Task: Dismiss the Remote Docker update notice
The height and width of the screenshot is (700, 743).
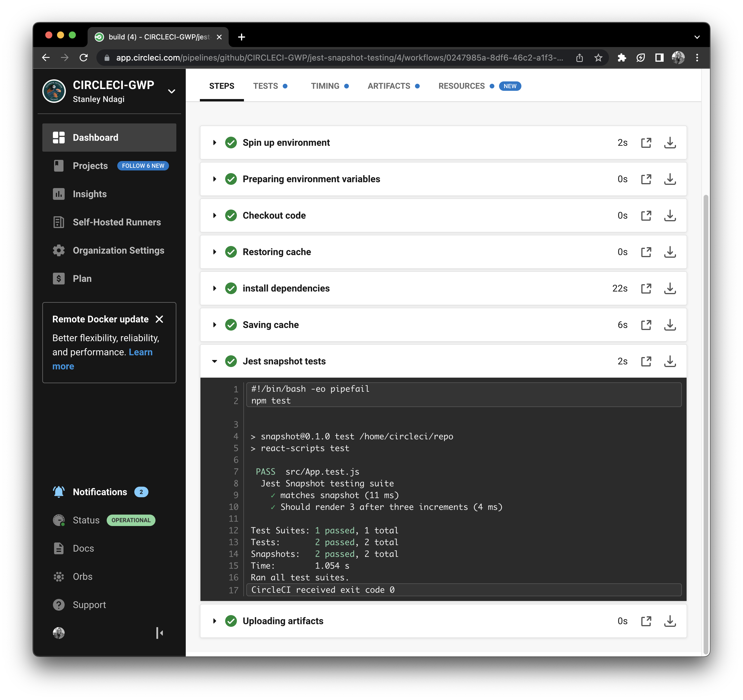Action: click(160, 319)
